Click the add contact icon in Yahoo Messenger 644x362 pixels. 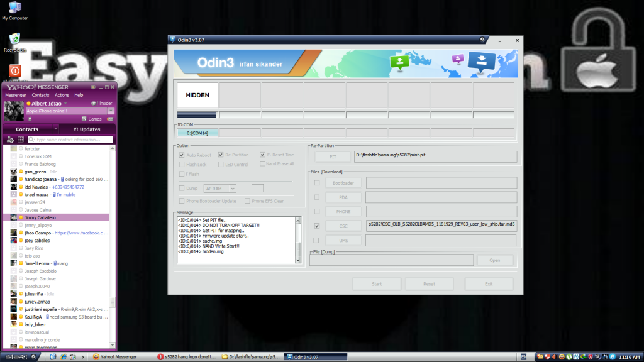(10, 140)
